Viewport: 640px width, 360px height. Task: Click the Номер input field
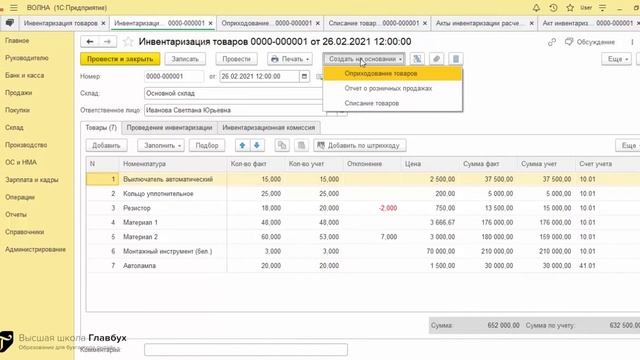(174, 76)
